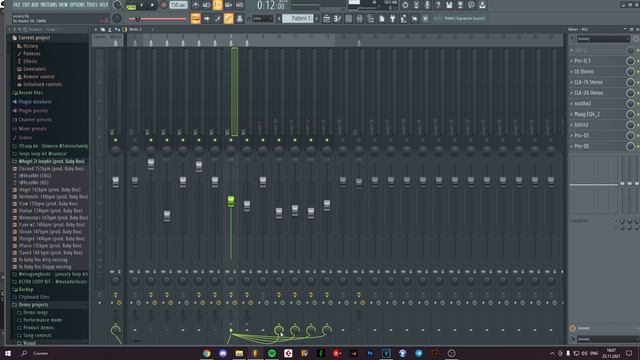Enable the auto scrolling arrow icon
Image resolution: width=640 pixels, height=360 pixels.
pyautogui.click(x=207, y=18)
